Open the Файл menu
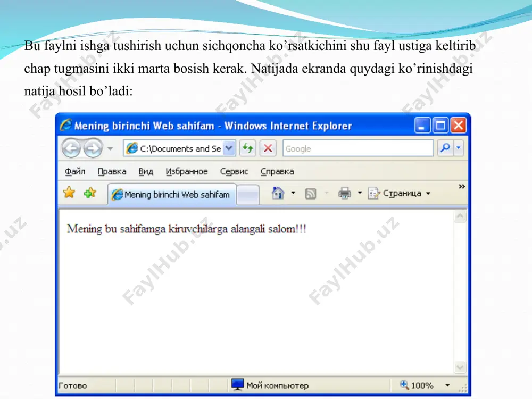The image size is (532, 399). (x=75, y=172)
